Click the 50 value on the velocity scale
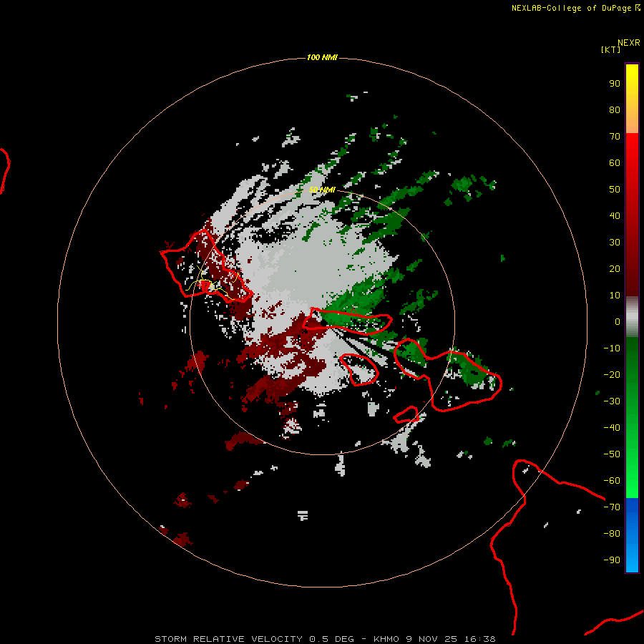Image resolution: width=644 pixels, height=644 pixels. coord(615,190)
